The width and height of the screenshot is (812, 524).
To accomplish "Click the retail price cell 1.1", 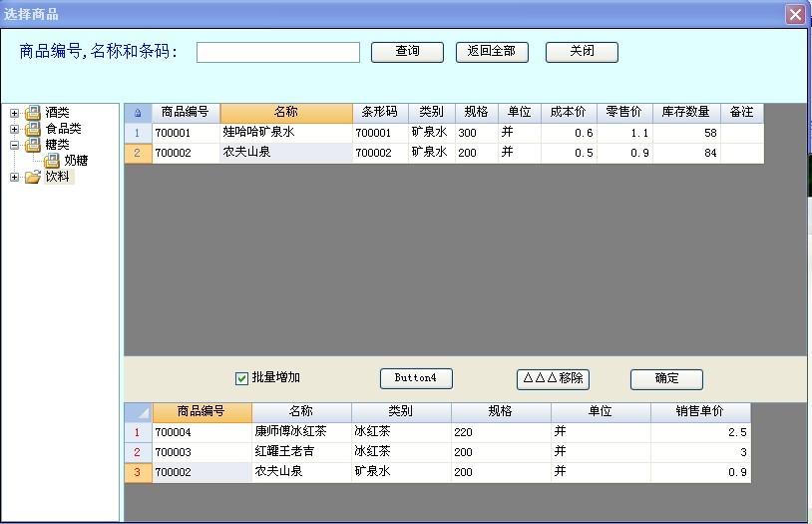I will 624,133.
